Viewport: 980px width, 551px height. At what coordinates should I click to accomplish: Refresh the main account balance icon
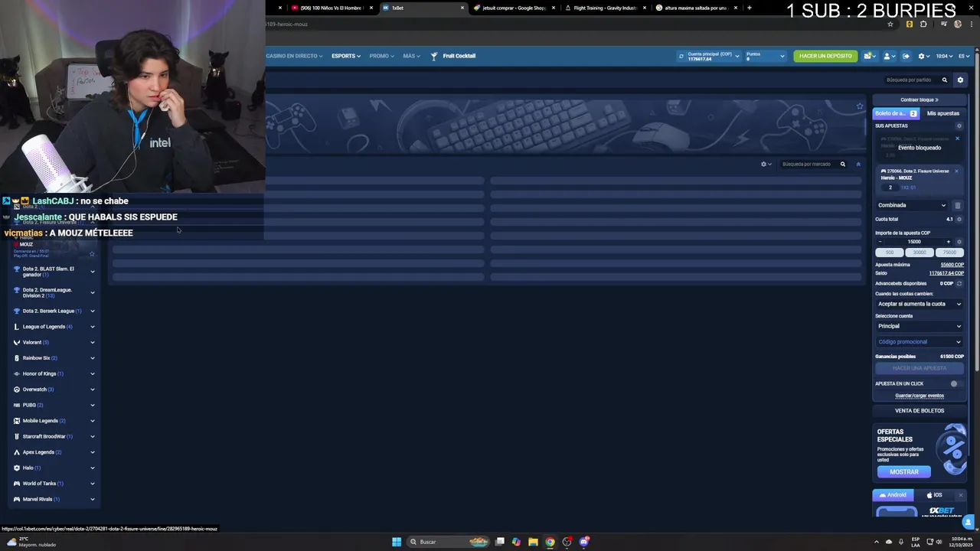[x=681, y=56]
